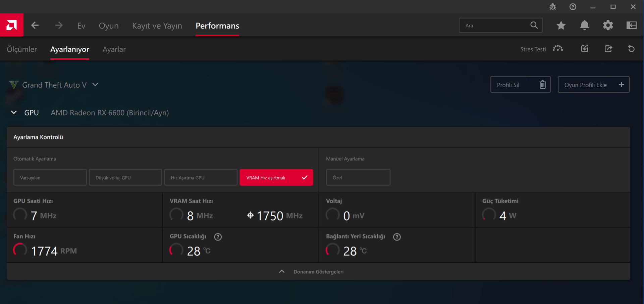Click the AMD logo home icon

12,25
